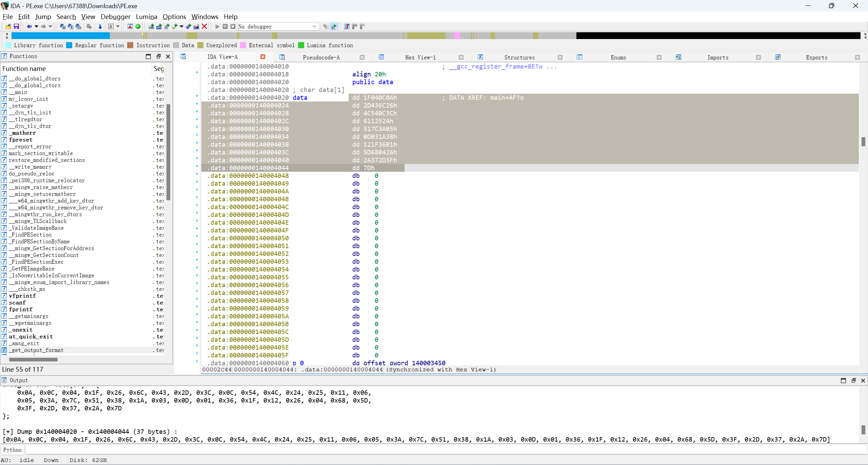This screenshot has width=868, height=465.
Task: Close the Pseudocode-A tab
Action: pyautogui.click(x=362, y=57)
